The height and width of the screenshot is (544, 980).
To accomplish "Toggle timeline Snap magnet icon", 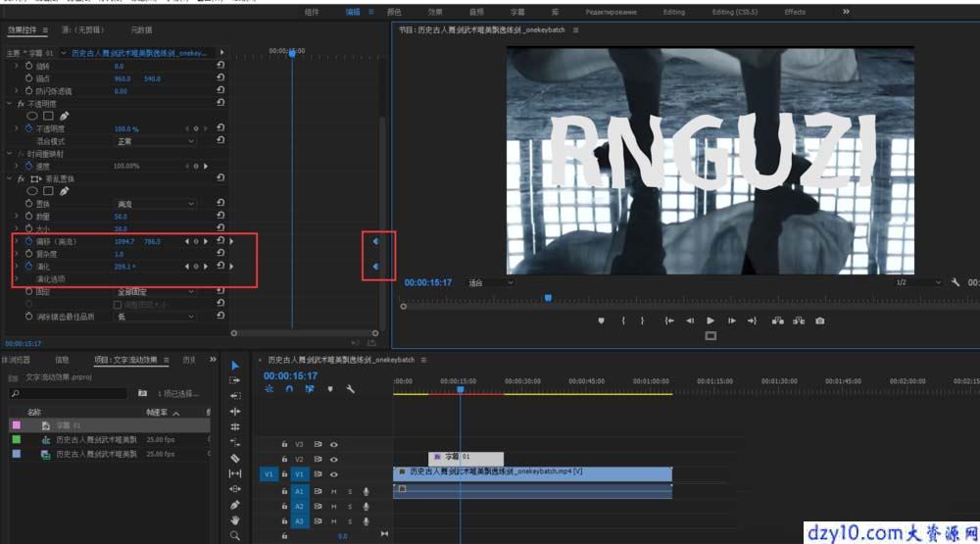I will [289, 389].
